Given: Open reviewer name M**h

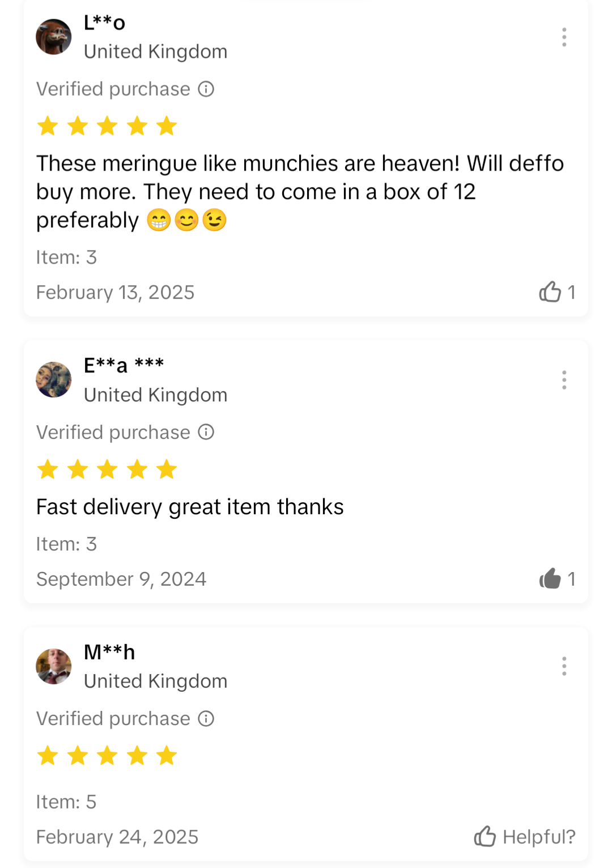Looking at the screenshot, I should (x=109, y=652).
